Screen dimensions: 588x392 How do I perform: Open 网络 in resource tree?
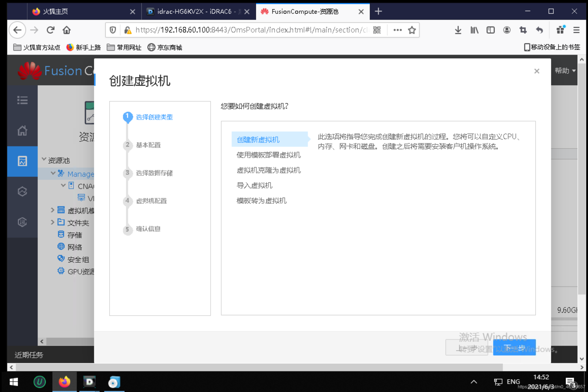click(70, 247)
